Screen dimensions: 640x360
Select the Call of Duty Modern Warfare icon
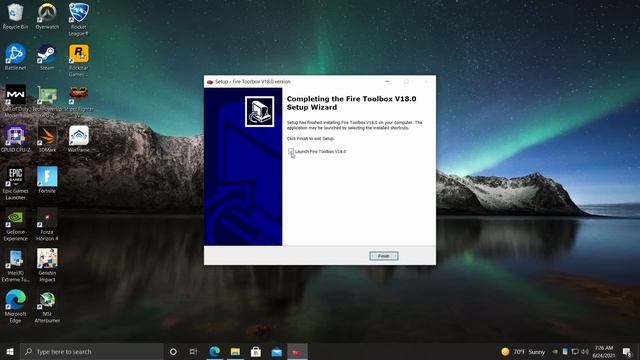(x=15, y=101)
